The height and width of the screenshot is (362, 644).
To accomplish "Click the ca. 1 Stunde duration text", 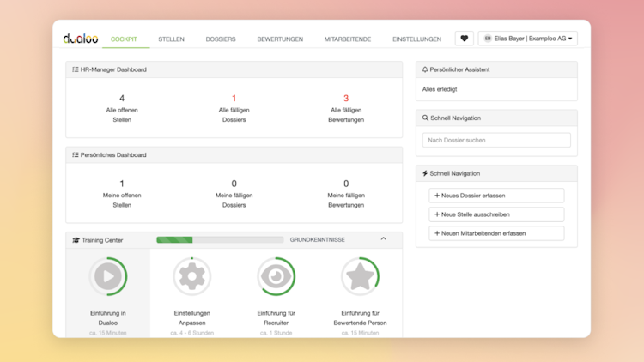I will coord(276,333).
